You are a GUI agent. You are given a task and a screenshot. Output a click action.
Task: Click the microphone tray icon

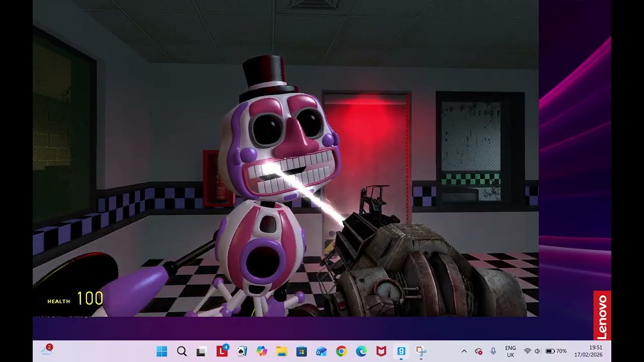493,351
